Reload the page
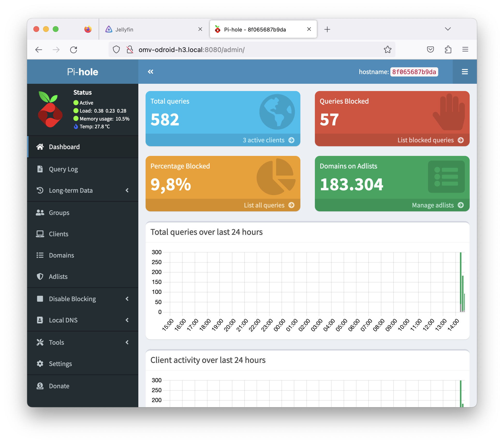 (x=74, y=50)
